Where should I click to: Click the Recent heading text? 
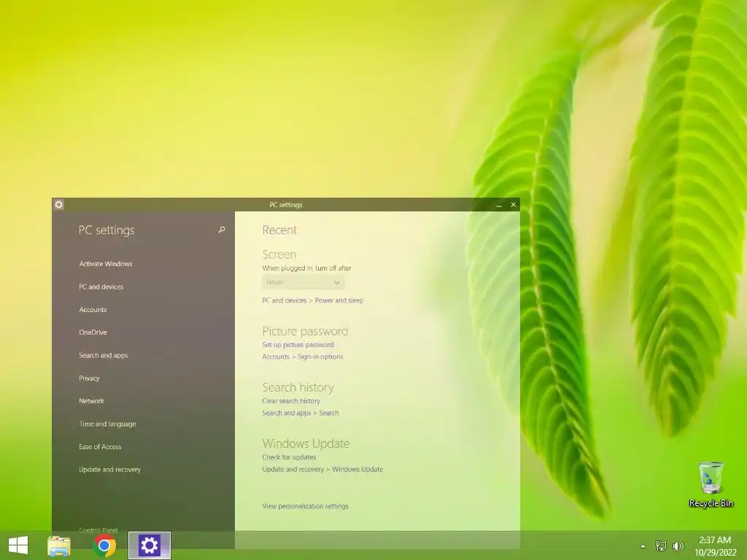(279, 230)
